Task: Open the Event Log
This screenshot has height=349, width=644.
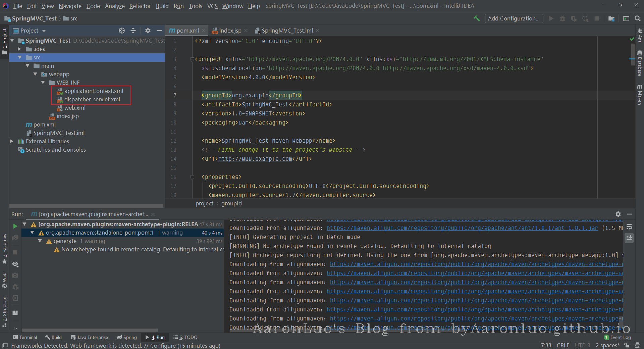Action: coord(618,337)
